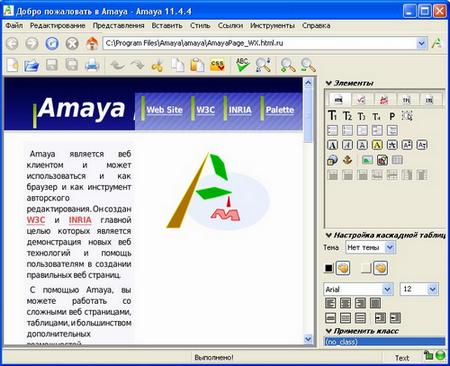Follow the Web Site link in the page header
The width and height of the screenshot is (450, 366).
164,110
